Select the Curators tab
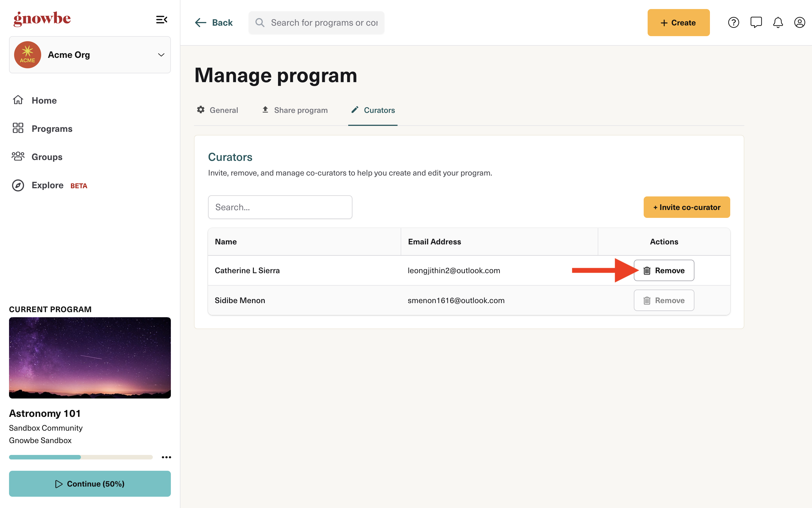 point(373,110)
